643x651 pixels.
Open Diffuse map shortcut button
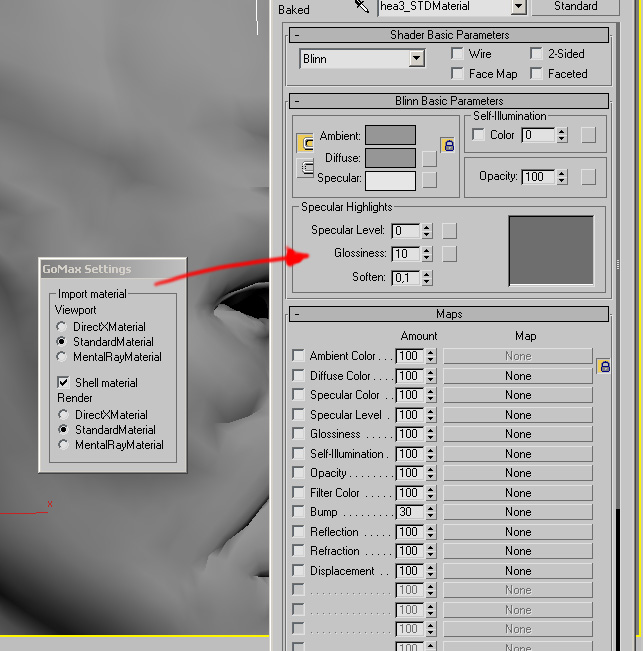pos(429,158)
